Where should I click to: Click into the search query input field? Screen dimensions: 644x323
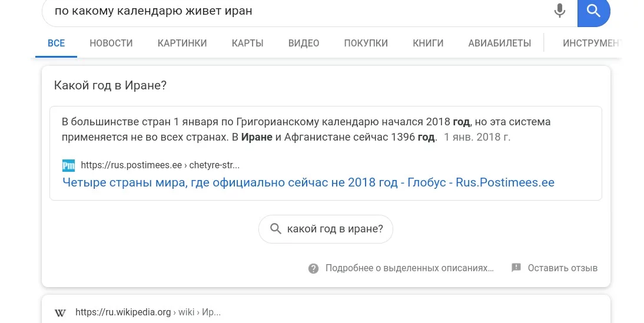294,11
